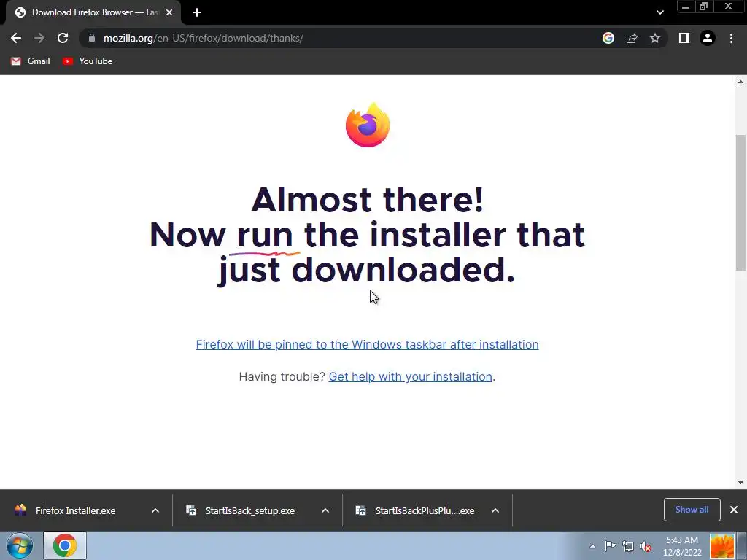The height and width of the screenshot is (560, 747).
Task: Open the Action Center flag icon
Action: (611, 546)
